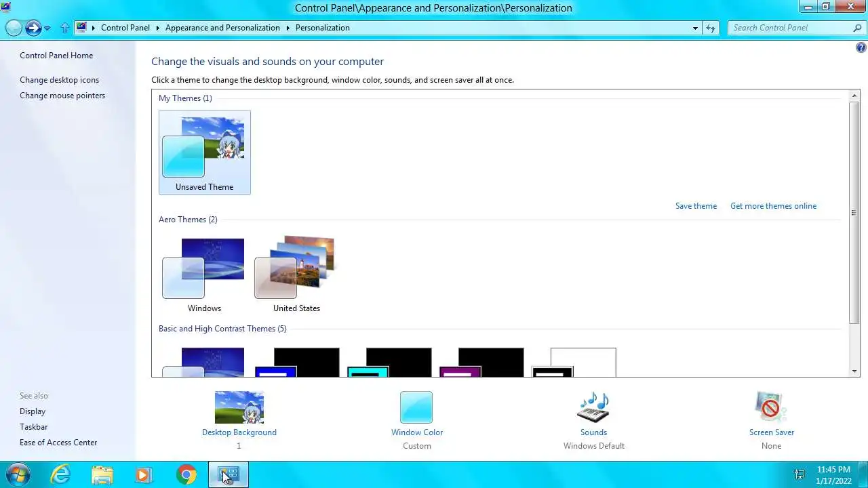Click Appearance and Personalization breadcrumb

pos(222,28)
